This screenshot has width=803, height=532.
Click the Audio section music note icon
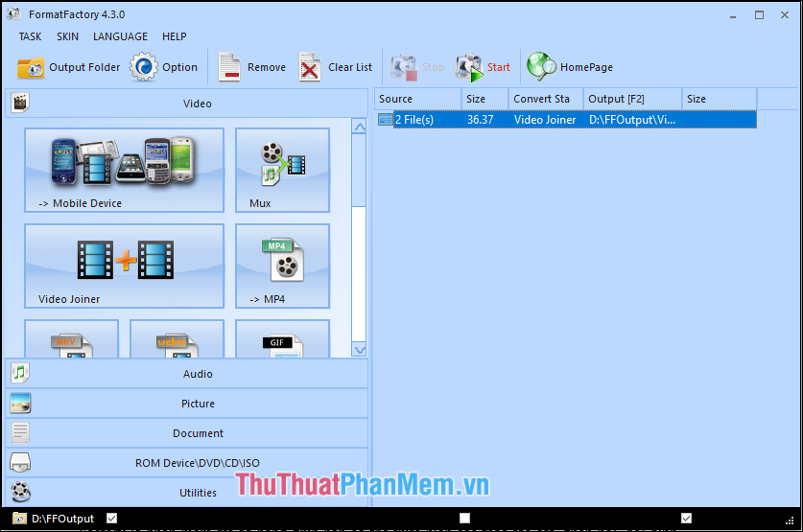(x=20, y=374)
